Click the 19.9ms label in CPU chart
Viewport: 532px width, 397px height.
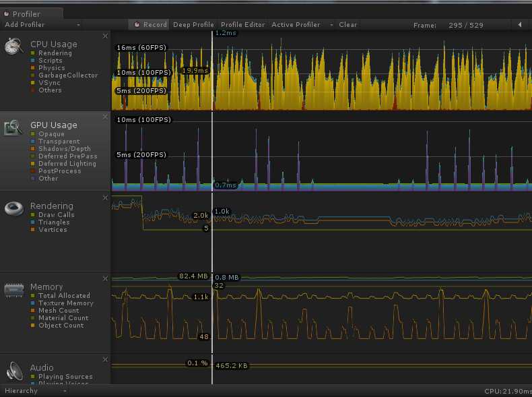195,71
